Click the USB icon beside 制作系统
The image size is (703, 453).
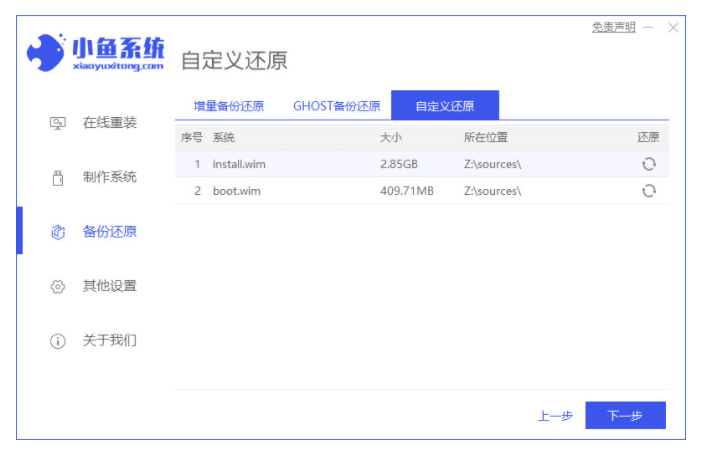click(x=57, y=178)
